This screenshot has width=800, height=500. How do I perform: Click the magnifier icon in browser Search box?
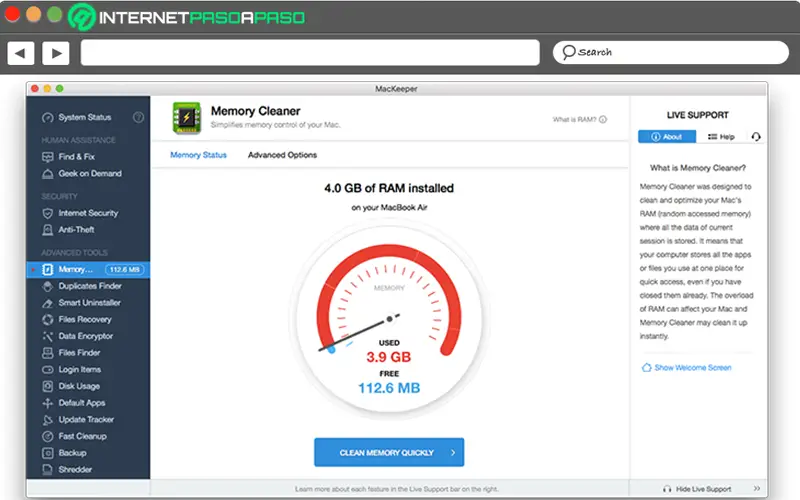click(568, 52)
